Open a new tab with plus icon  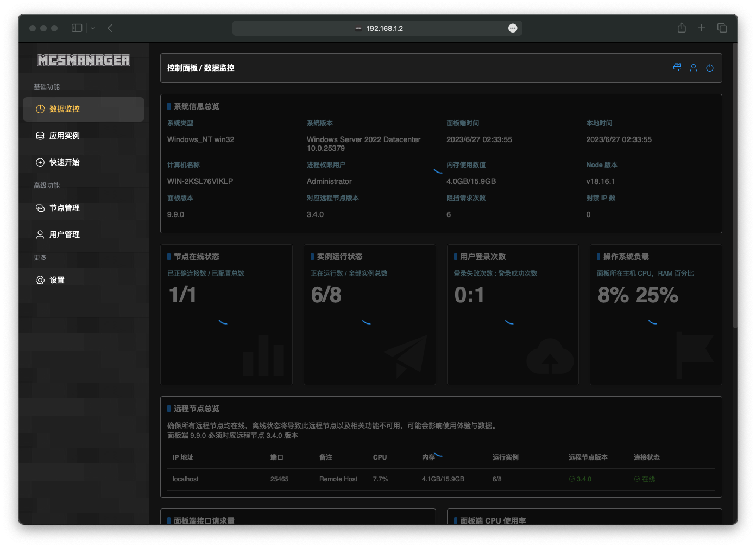(x=702, y=28)
